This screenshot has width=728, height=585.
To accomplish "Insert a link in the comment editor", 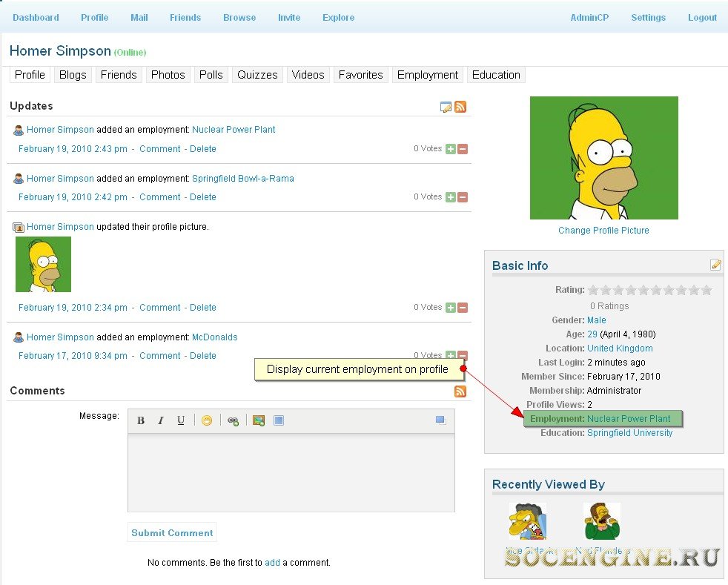I will tap(233, 421).
